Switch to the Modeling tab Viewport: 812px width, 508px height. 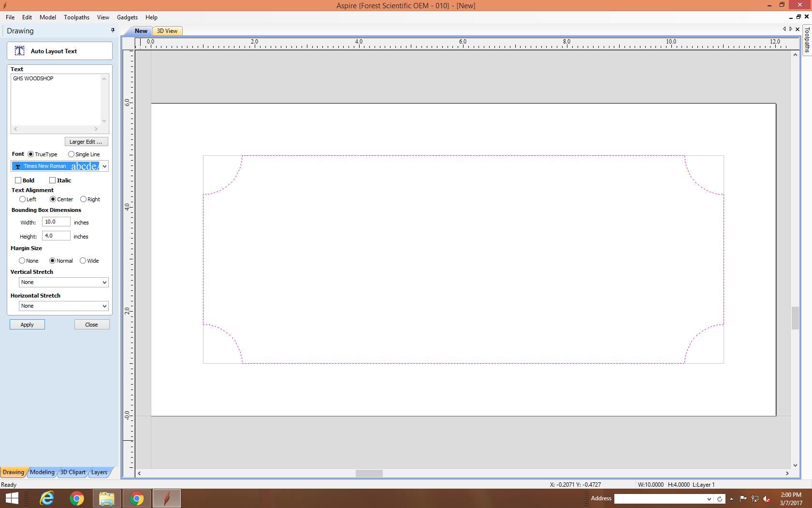point(43,472)
